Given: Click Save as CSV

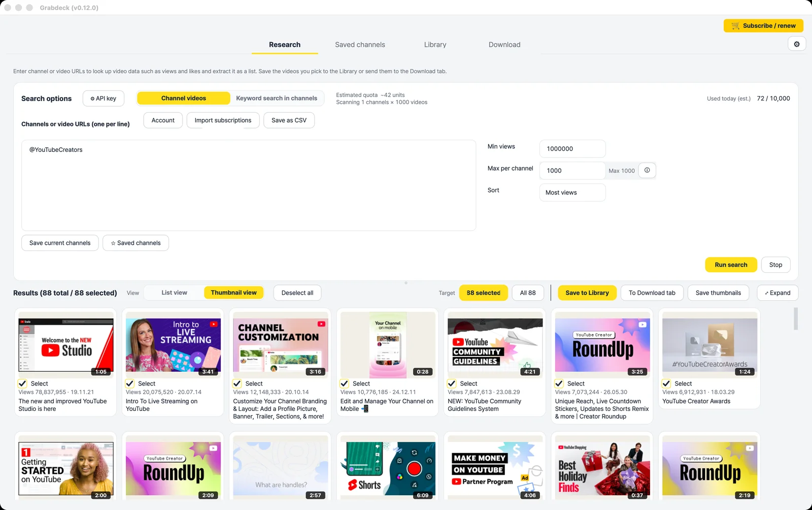Looking at the screenshot, I should 289,120.
